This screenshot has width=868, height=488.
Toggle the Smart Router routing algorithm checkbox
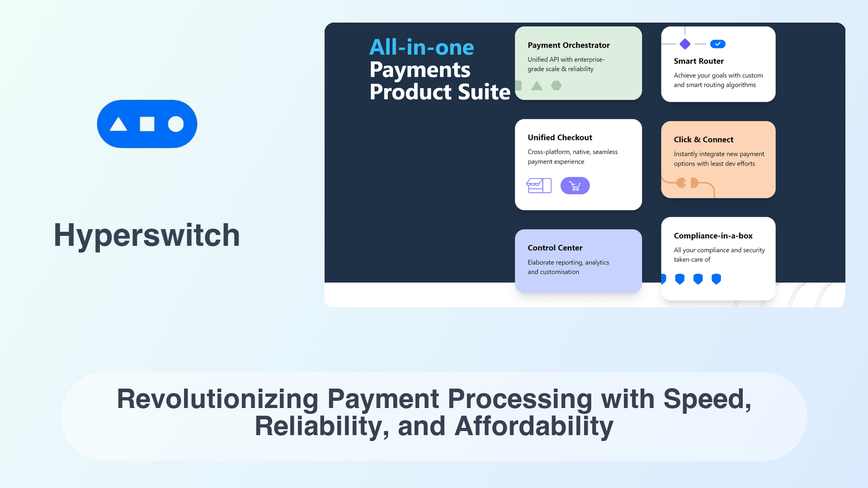pyautogui.click(x=718, y=43)
